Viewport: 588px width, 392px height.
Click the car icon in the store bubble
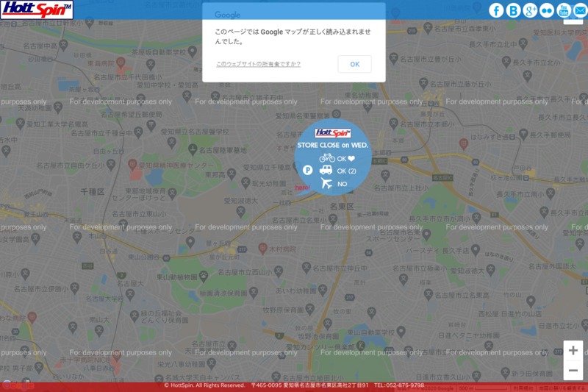pyautogui.click(x=326, y=170)
